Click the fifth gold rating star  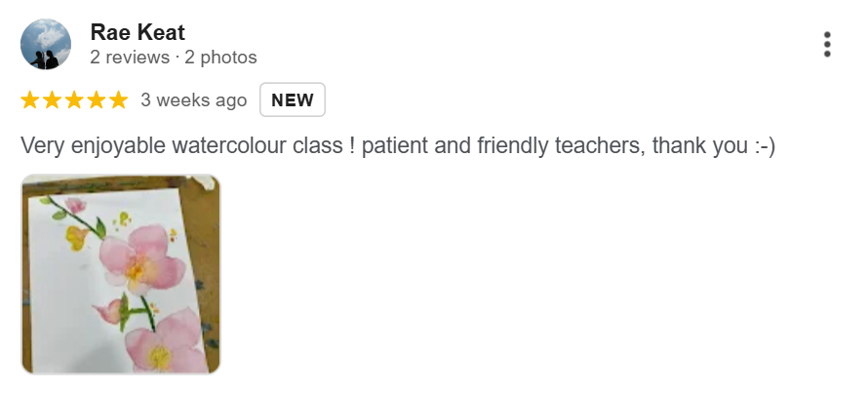(x=118, y=99)
